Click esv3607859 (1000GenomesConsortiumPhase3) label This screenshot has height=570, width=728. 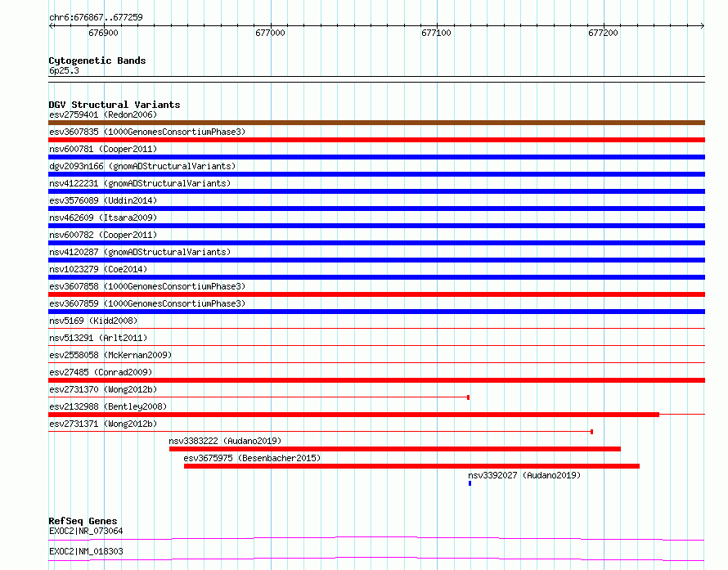(147, 303)
